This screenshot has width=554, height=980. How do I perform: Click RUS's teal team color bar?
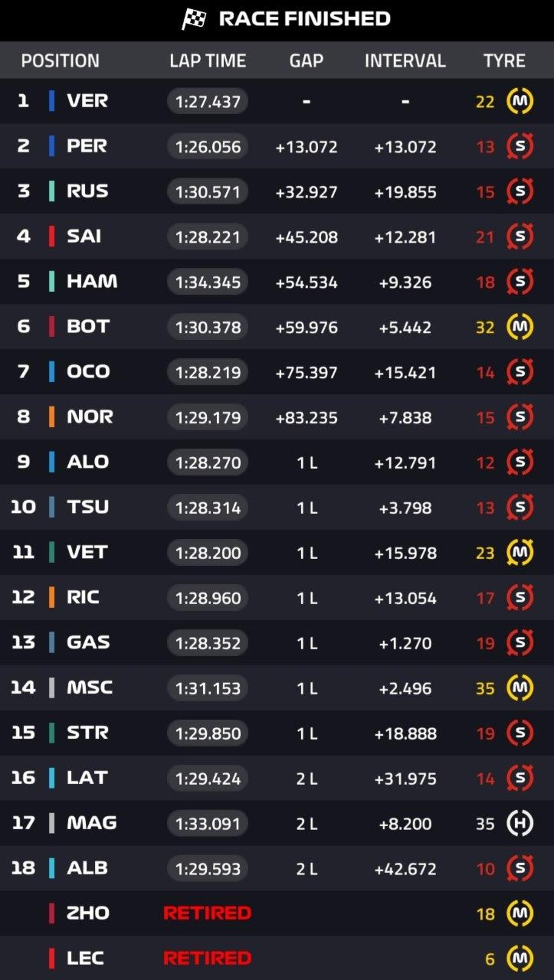coord(52,191)
